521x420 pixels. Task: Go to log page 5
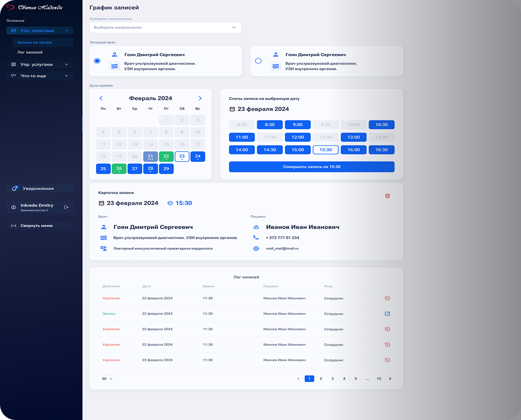[355, 379]
